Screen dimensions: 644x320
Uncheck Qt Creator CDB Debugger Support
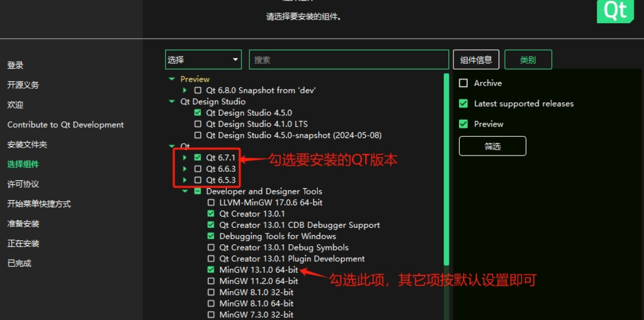tap(211, 224)
